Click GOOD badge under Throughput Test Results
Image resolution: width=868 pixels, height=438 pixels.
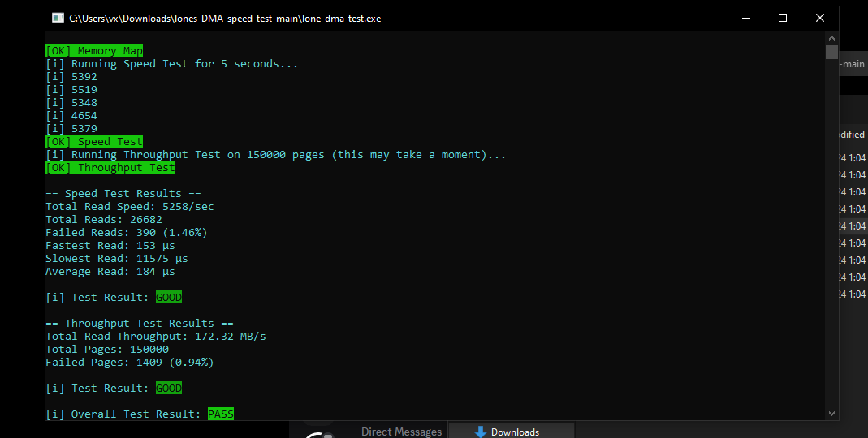(x=169, y=389)
